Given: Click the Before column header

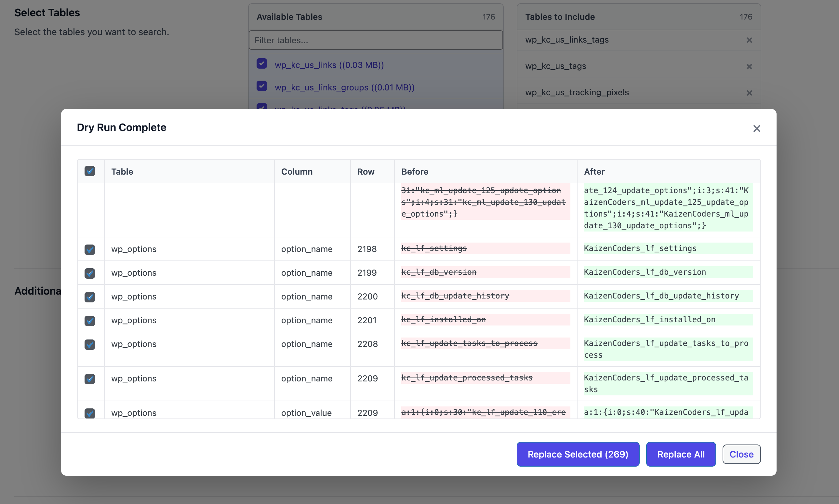Looking at the screenshot, I should 415,171.
